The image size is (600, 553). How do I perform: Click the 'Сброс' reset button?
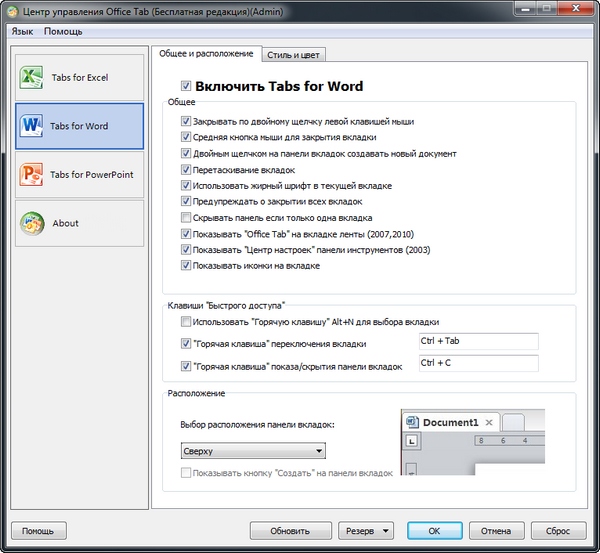point(559,530)
